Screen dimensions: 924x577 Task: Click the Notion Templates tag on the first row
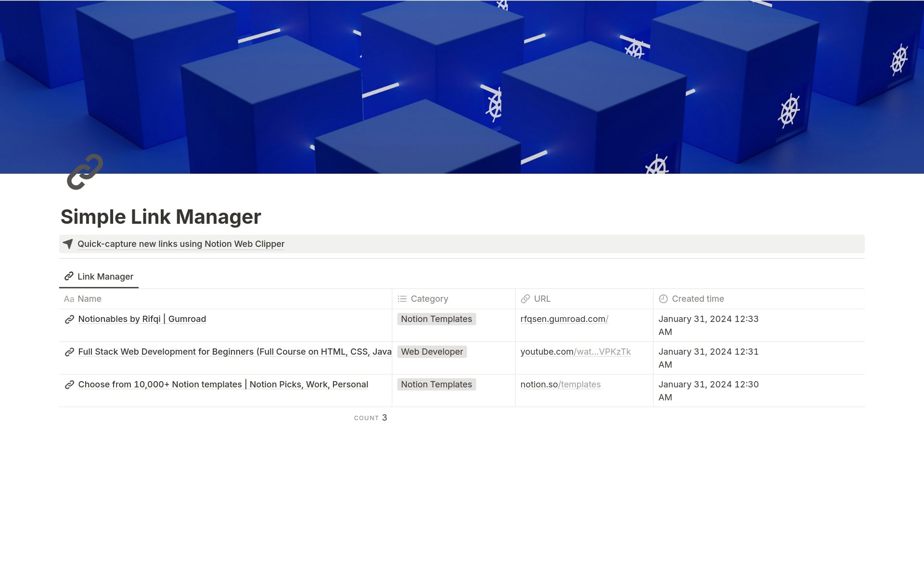[436, 319]
